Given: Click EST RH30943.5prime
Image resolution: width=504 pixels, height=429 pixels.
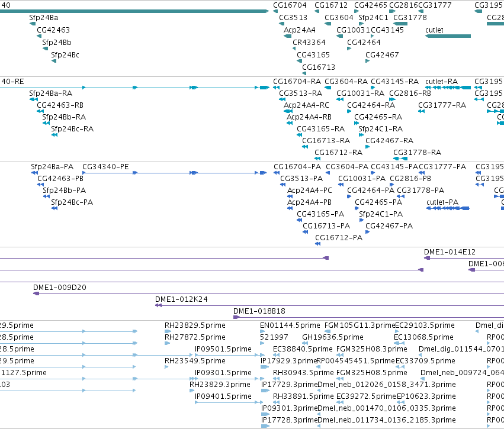Looking at the screenshot, I should [303, 373].
